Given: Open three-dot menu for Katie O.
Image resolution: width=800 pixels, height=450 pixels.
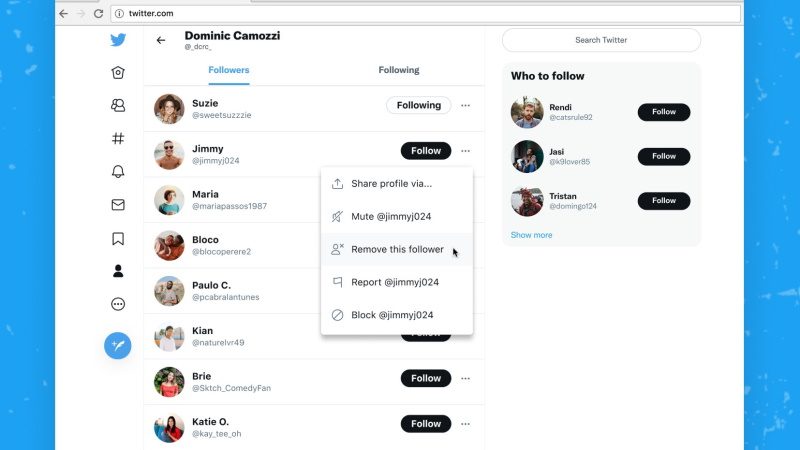Looking at the screenshot, I should [x=466, y=424].
